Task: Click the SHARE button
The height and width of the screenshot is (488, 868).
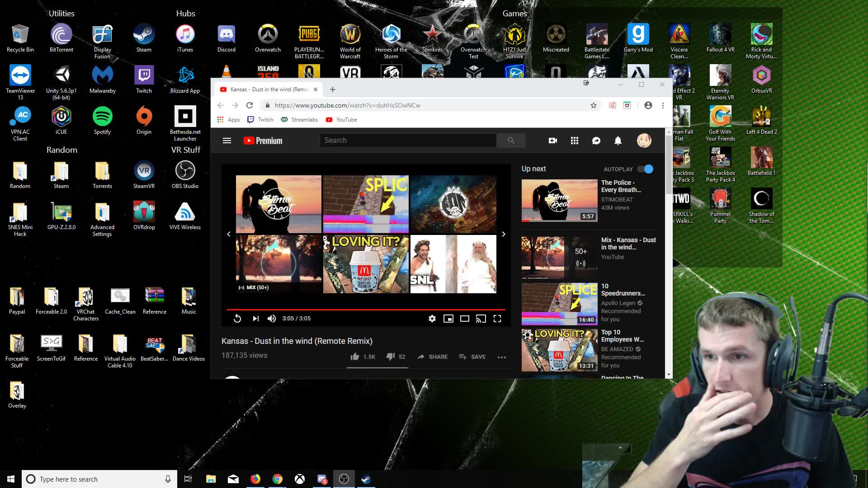Action: point(433,357)
